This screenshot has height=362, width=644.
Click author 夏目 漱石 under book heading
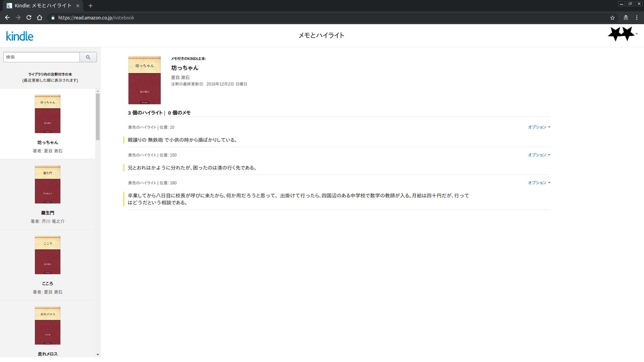[180, 77]
